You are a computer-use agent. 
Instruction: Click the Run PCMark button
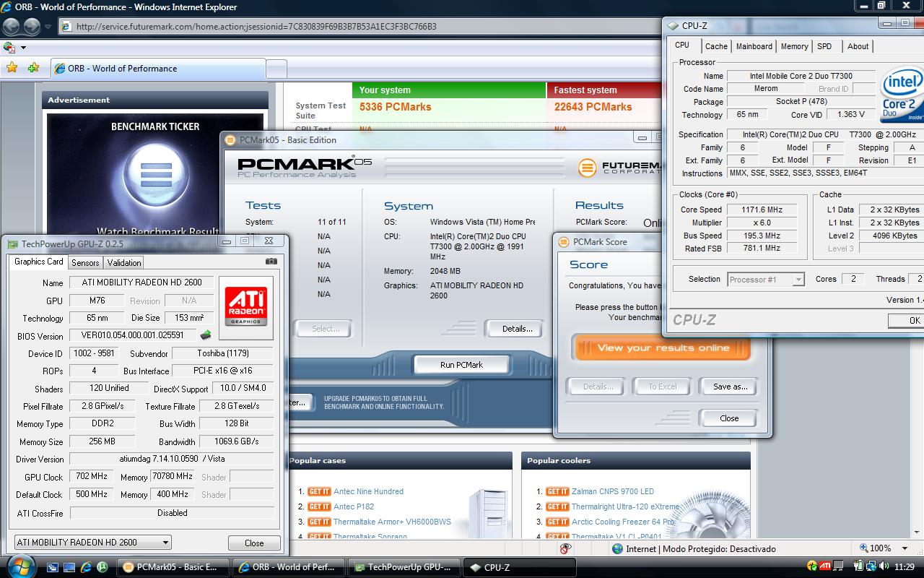[x=461, y=365]
